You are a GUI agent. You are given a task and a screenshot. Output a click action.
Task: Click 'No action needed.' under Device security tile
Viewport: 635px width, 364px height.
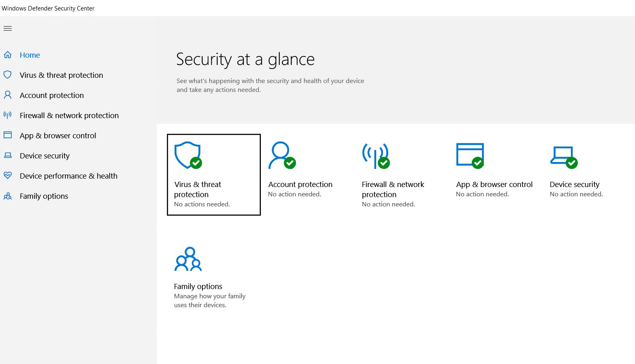coord(576,194)
